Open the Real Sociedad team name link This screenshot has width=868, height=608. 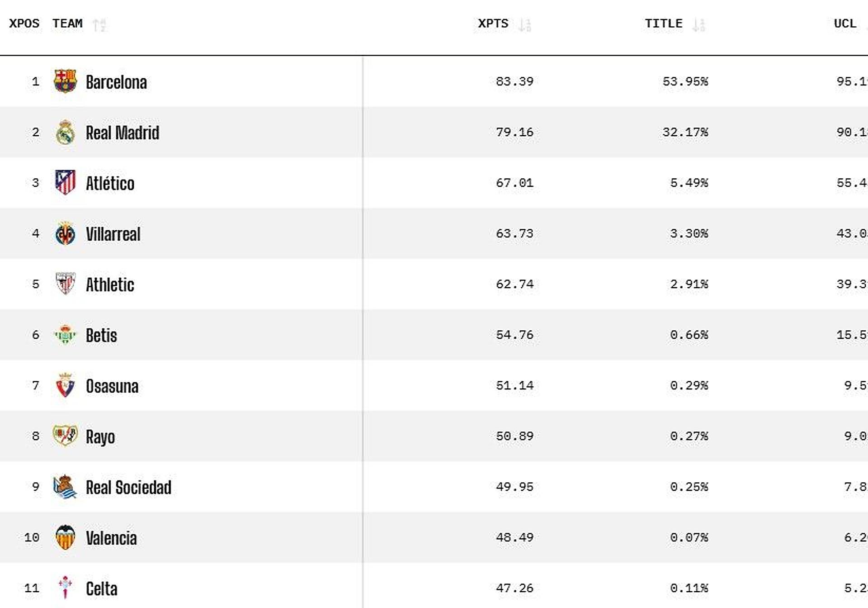click(128, 488)
